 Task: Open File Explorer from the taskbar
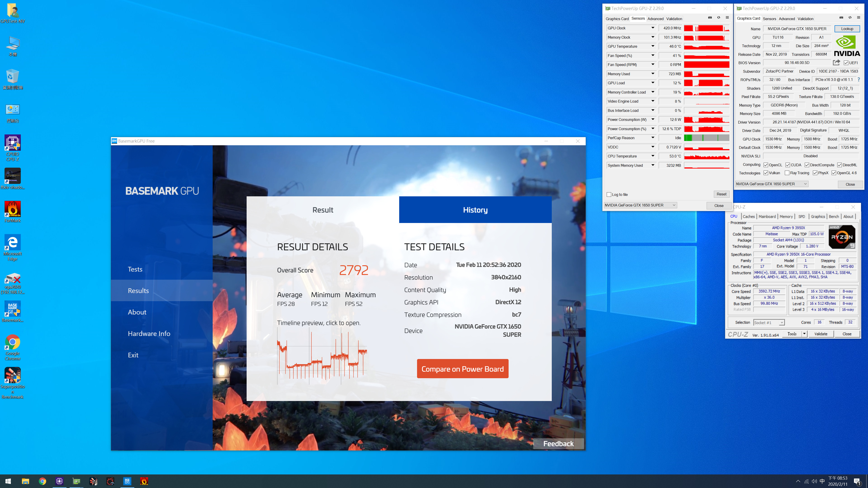click(25, 481)
